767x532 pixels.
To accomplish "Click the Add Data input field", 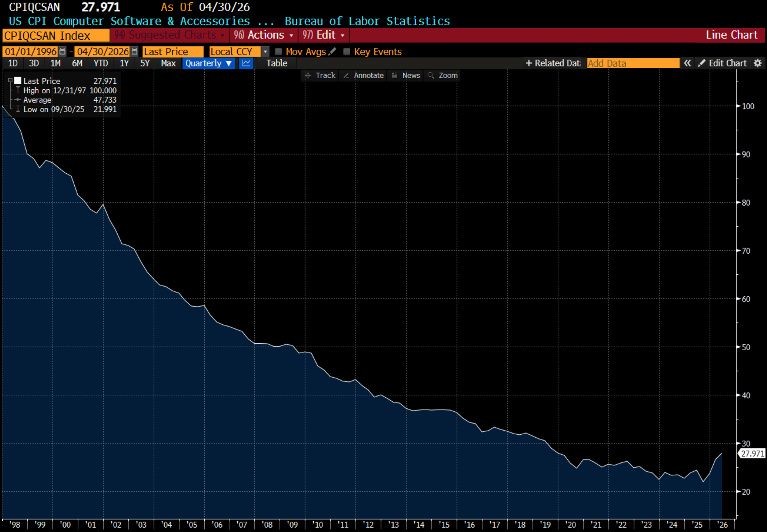I will coord(633,63).
